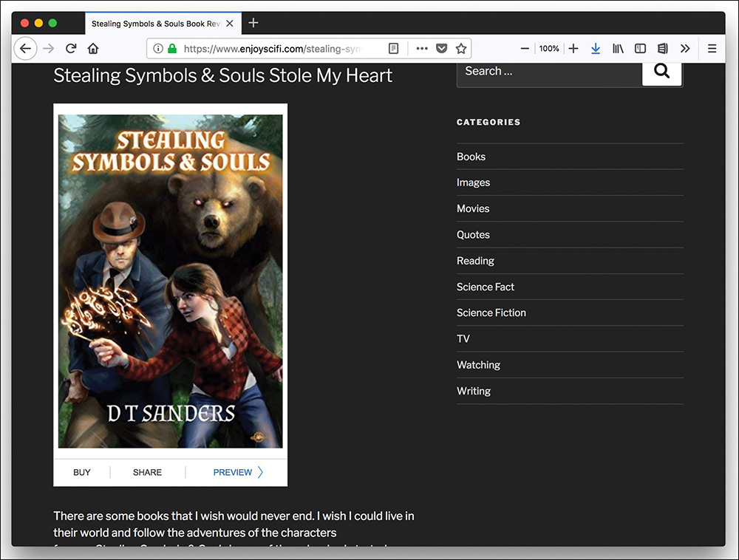Expand the overflow toolbar chevron
Screen dimensions: 739x560
point(685,47)
